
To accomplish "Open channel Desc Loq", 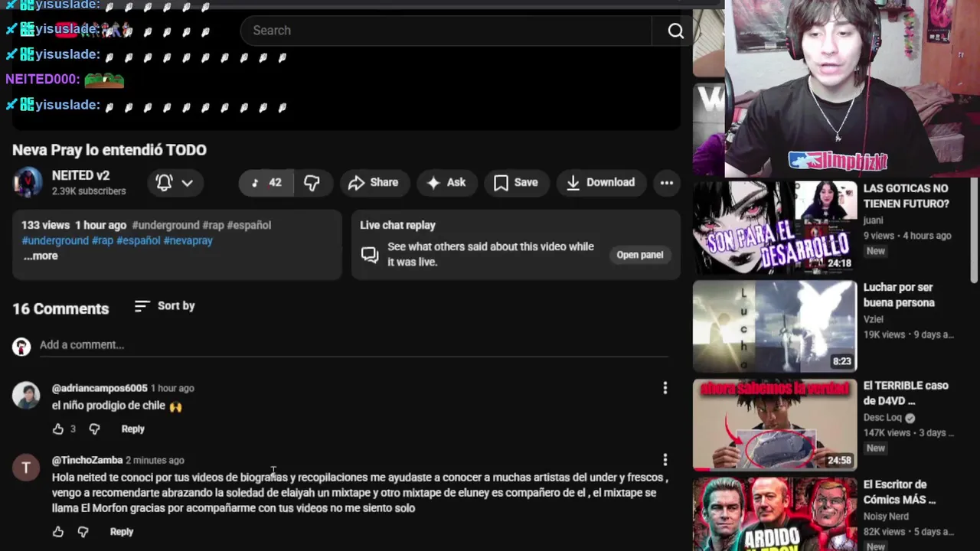I will (883, 418).
